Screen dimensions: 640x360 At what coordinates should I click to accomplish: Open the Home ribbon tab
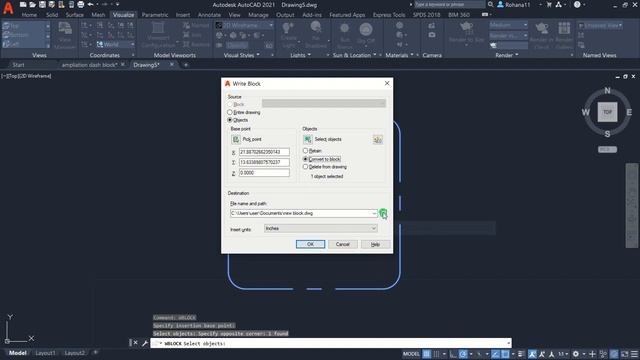pos(29,15)
